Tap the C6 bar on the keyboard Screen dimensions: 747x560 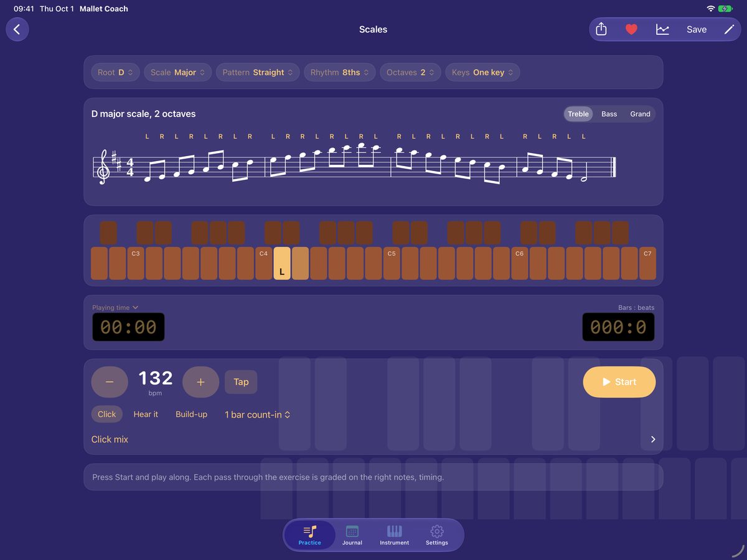click(520, 263)
